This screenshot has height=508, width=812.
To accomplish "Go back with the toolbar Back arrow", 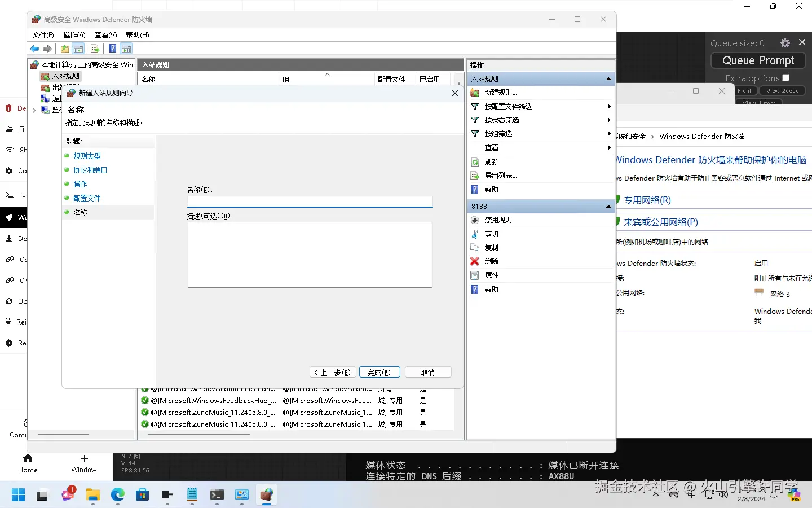I will (34, 49).
